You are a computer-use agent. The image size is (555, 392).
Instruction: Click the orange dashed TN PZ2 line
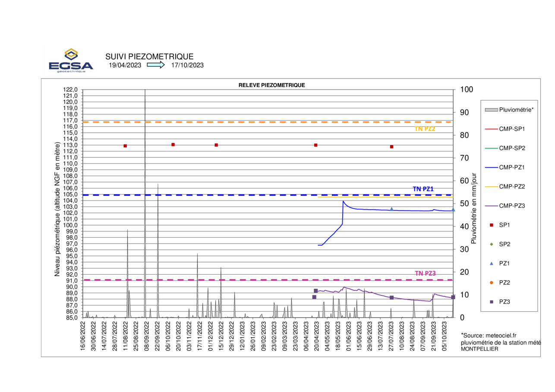point(268,122)
